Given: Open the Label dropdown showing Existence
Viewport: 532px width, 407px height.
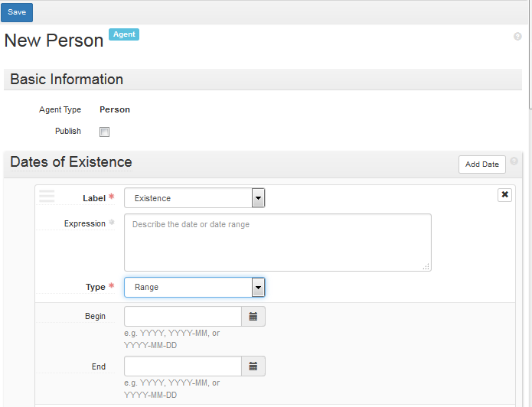Looking at the screenshot, I should [x=194, y=198].
